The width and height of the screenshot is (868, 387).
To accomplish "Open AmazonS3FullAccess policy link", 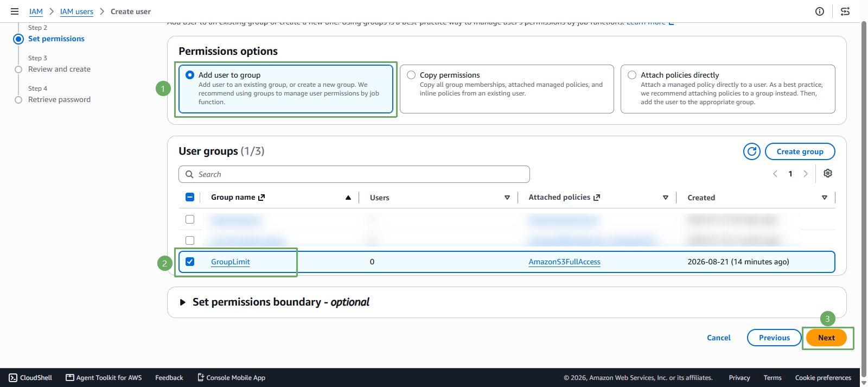I will 564,262.
